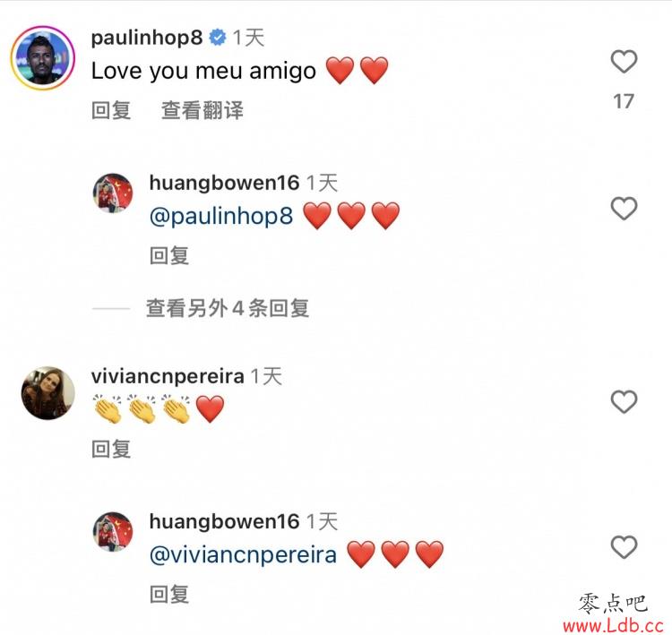Click 回复 under viviancnpereira's comment
This screenshot has width=672, height=635.
click(x=111, y=449)
